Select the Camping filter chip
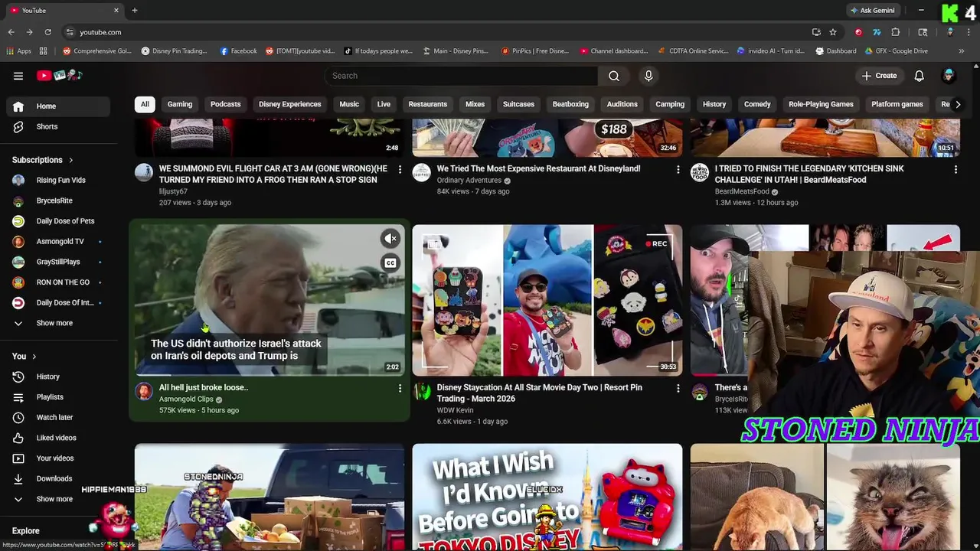This screenshot has width=980, height=551. coord(670,104)
